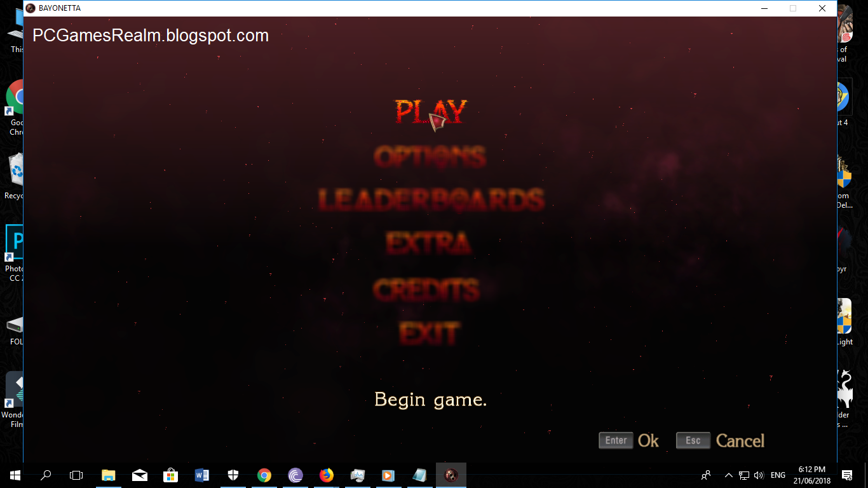
Task: Open the network tray icon
Action: pyautogui.click(x=743, y=475)
